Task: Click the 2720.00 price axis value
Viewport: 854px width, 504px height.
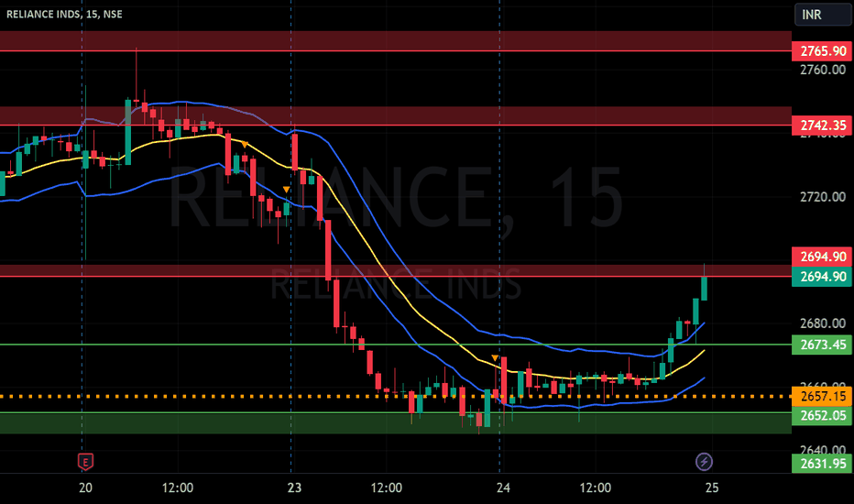Action: coord(823,197)
